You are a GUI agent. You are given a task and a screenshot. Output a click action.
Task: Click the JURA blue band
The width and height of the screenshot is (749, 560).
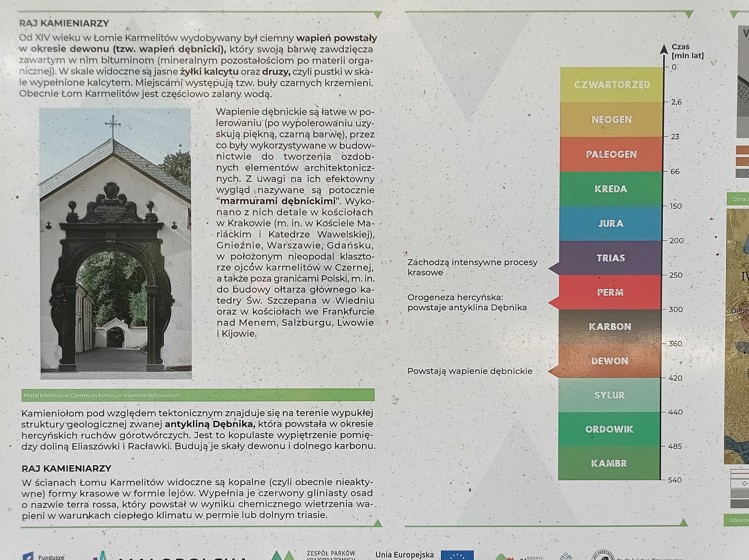tap(611, 223)
